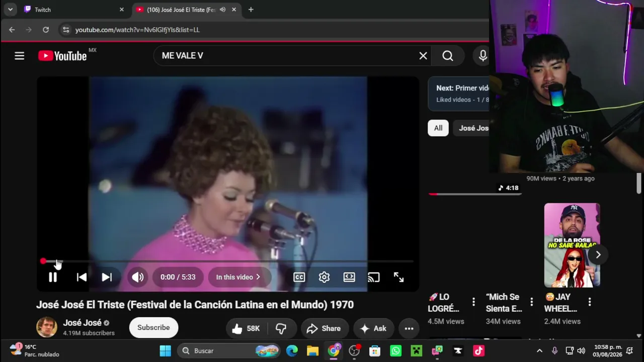
Task: Expand the Liked videos playlist panel
Action: pos(458,94)
